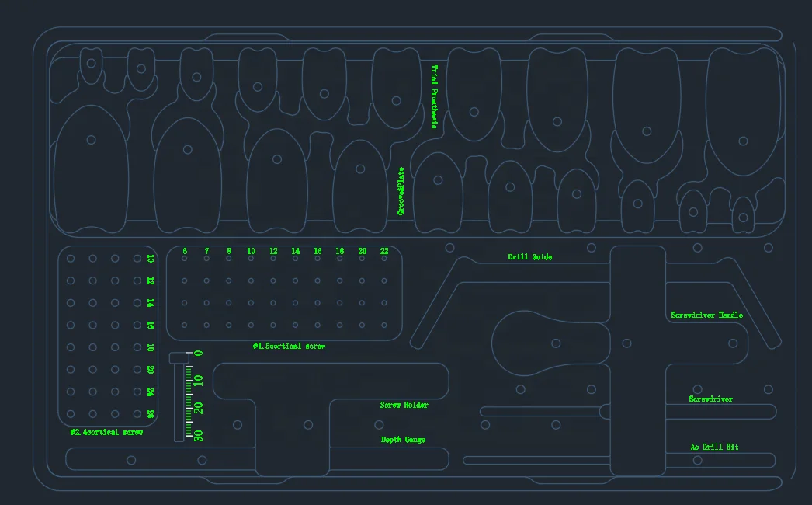This screenshot has width=812, height=505.
Task: Click horizontal '18' in φ1.5 screw header
Action: tap(340, 251)
